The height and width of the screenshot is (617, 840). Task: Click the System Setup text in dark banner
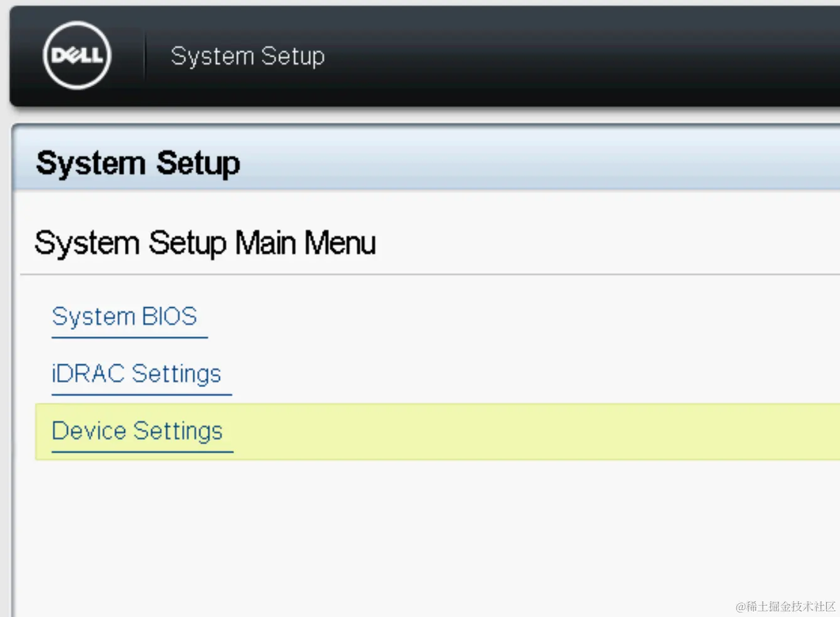coord(247,56)
